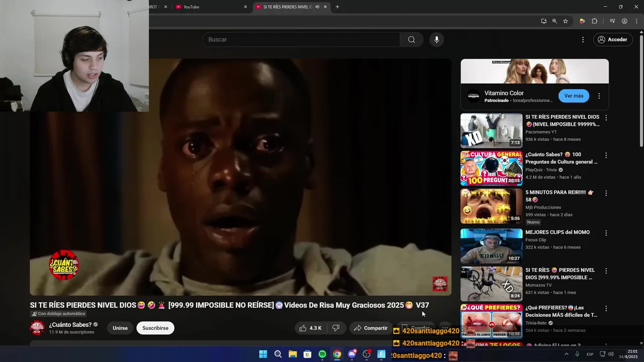Viewport: 644px width, 362px height.
Task: Click Ver más on the Vitamino Color ad
Action: tap(574, 96)
